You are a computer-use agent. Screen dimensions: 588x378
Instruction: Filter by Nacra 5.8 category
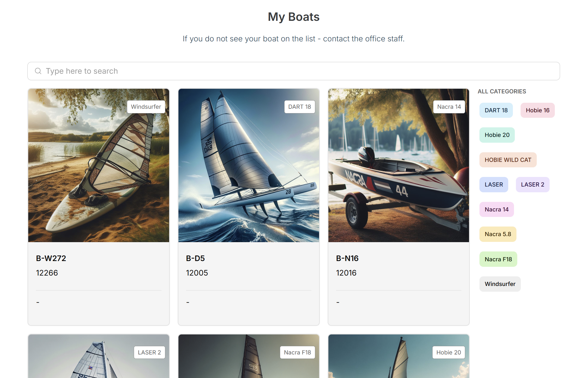498,234
